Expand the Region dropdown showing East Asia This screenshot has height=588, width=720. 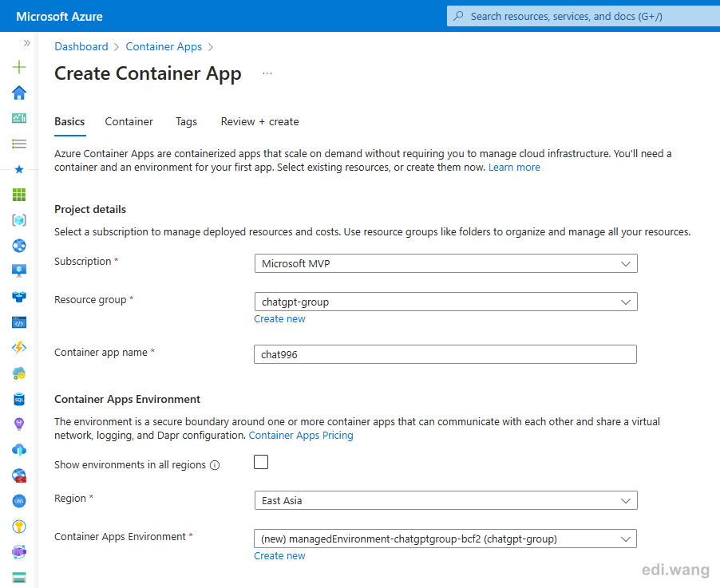point(446,500)
